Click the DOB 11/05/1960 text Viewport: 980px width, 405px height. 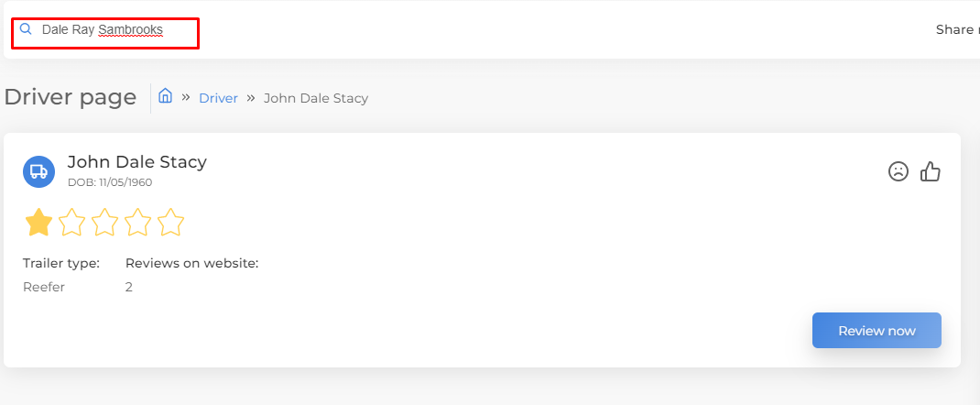point(110,182)
